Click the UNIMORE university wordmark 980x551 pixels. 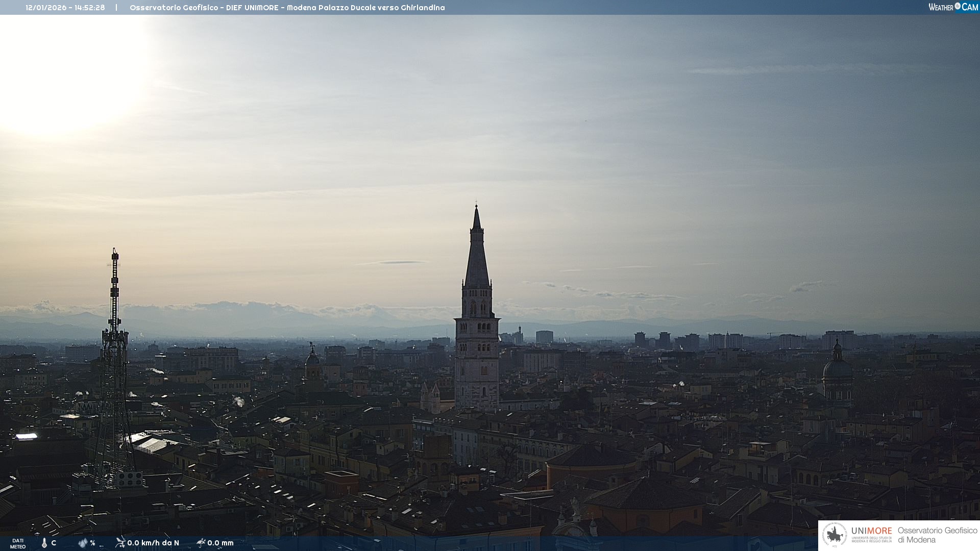(x=871, y=531)
